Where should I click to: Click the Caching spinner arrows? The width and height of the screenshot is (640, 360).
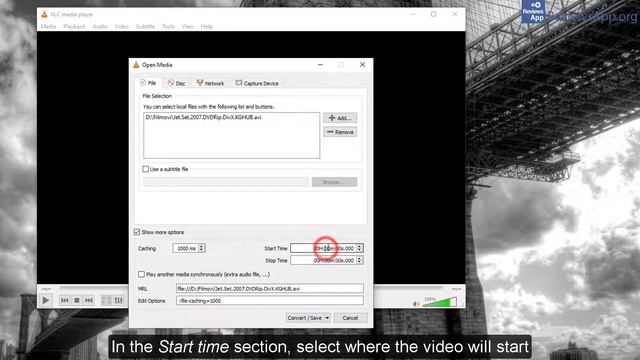click(202, 248)
